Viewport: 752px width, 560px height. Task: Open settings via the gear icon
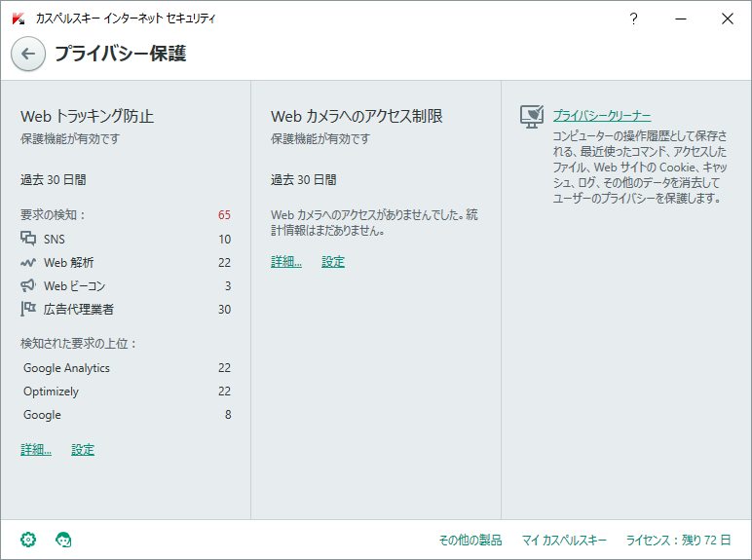[x=28, y=540]
